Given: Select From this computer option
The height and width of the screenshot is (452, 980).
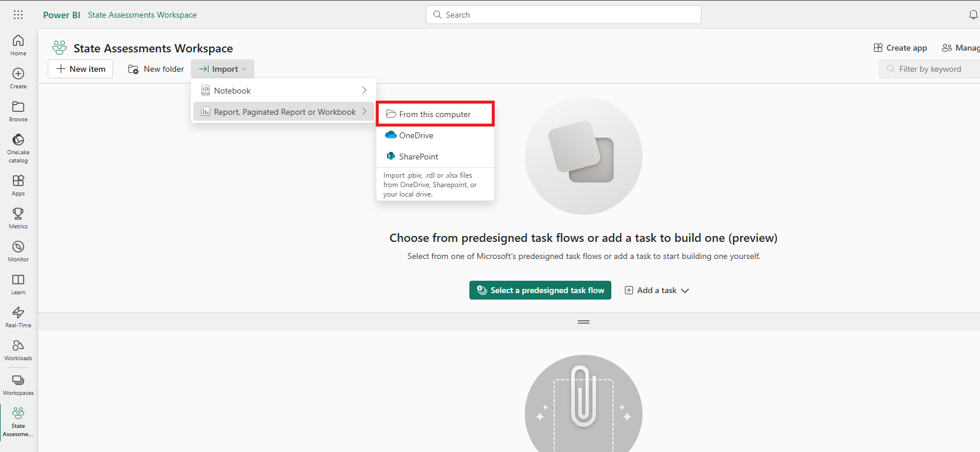Looking at the screenshot, I should (435, 114).
